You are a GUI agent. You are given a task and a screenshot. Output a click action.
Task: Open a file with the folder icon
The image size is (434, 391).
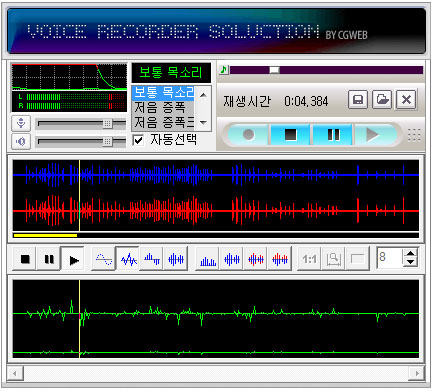(x=382, y=99)
